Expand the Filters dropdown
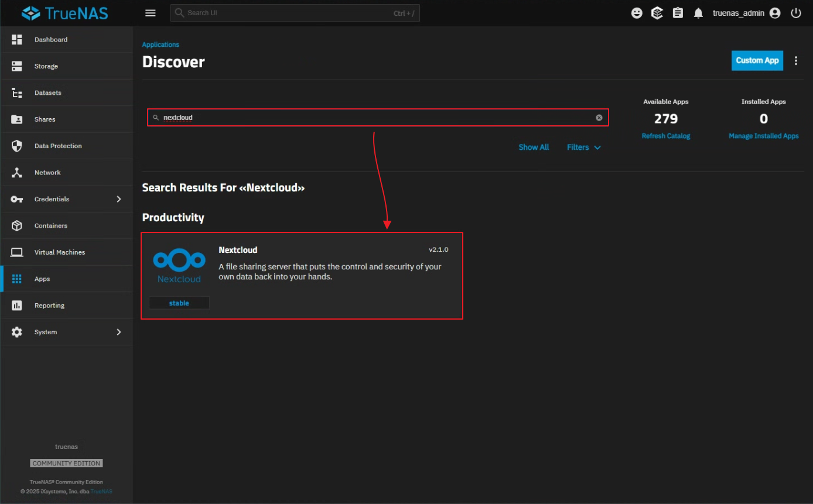The width and height of the screenshot is (813, 504). point(584,148)
